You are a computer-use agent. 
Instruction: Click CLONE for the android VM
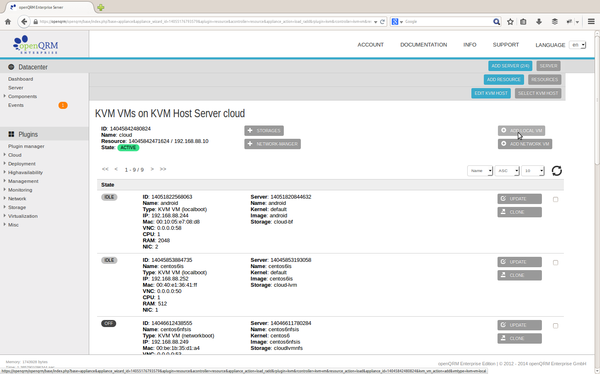coord(520,212)
